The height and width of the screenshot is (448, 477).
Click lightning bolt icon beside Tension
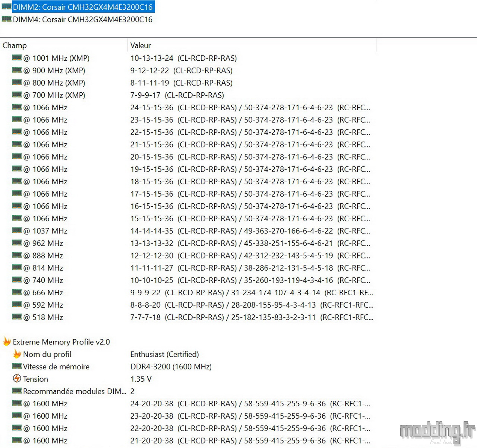pyautogui.click(x=17, y=378)
